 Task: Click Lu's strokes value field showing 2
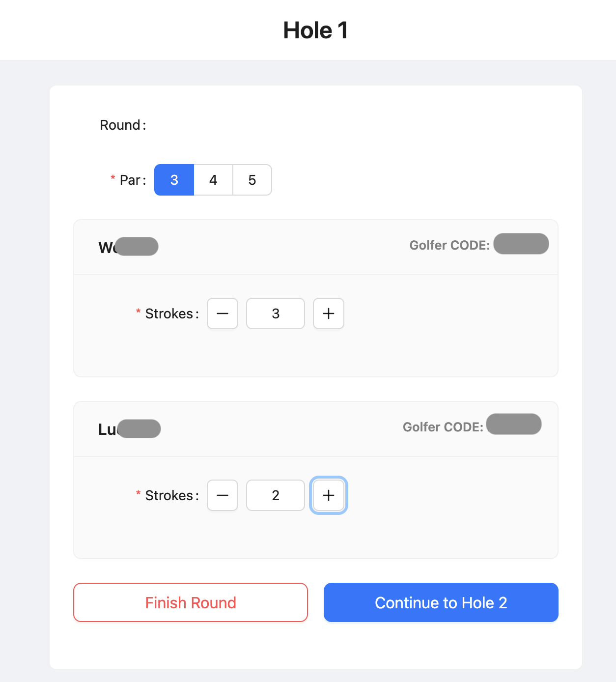[275, 495]
